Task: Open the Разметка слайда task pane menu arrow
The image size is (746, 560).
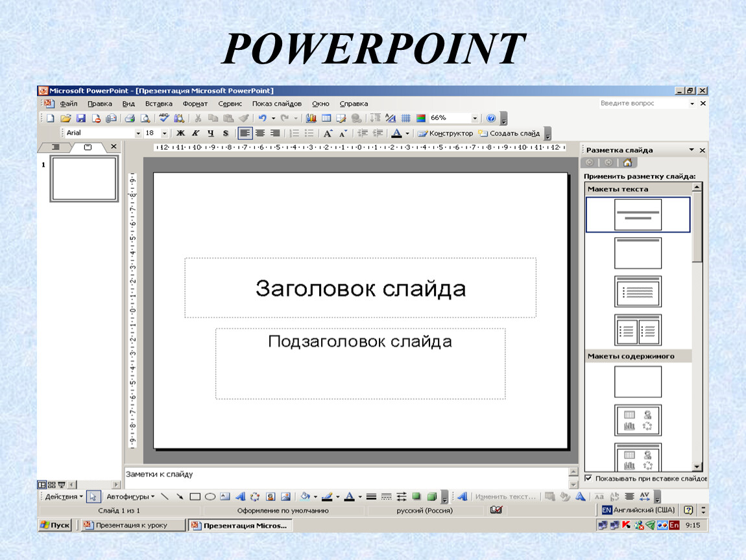Action: tap(692, 150)
